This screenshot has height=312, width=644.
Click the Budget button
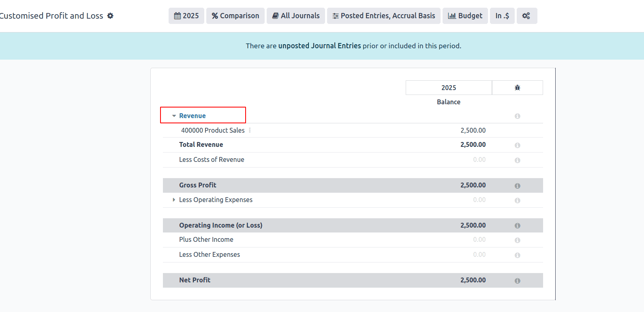point(465,16)
